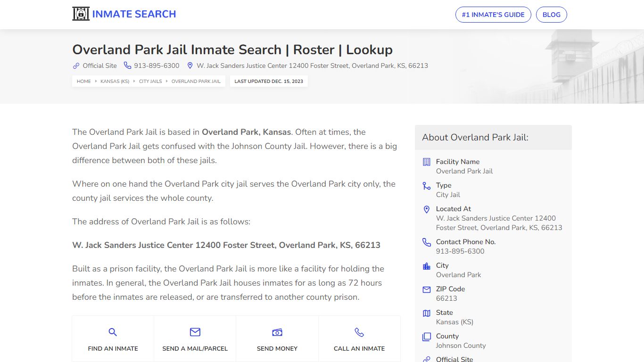Select City Jail type value
Image resolution: width=644 pixels, height=362 pixels.
pos(448,195)
